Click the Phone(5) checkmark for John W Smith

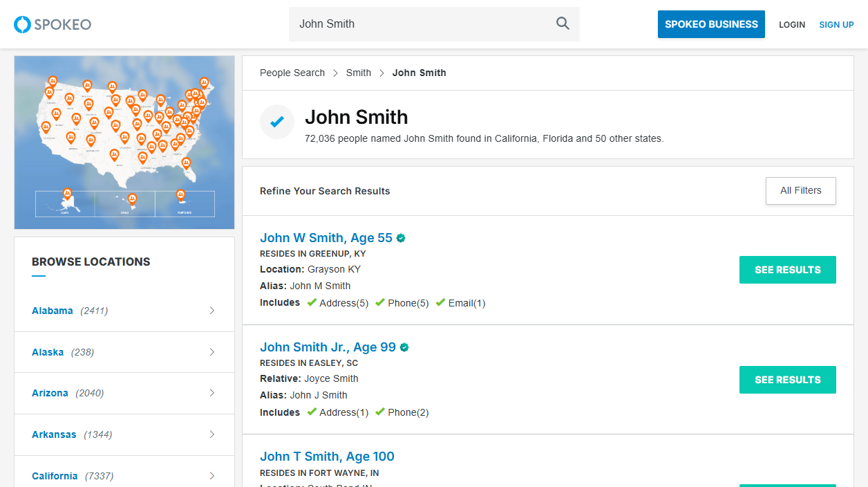pos(380,302)
